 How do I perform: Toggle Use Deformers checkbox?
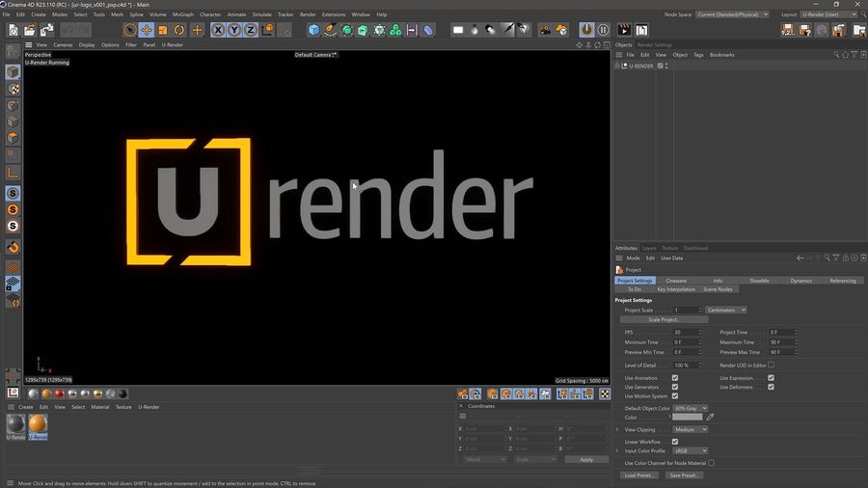pos(772,387)
